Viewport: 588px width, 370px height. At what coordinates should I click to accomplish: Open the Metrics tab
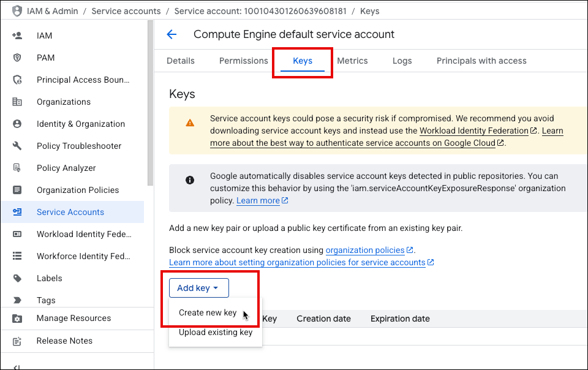click(352, 61)
